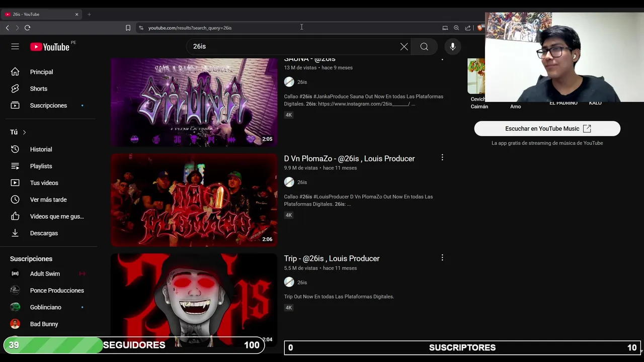Click Escuchar en YouTube Music button
The image size is (644, 362).
coord(547,129)
